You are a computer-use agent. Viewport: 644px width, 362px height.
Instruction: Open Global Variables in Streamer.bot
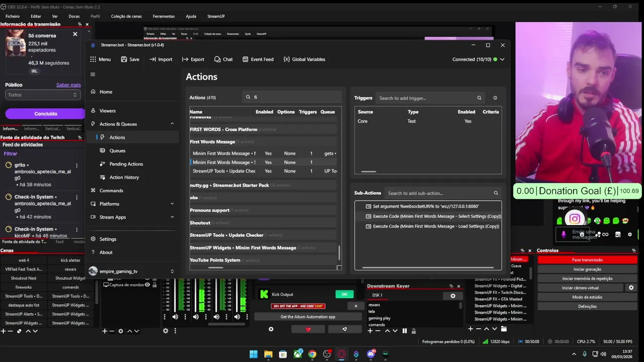coord(304,59)
